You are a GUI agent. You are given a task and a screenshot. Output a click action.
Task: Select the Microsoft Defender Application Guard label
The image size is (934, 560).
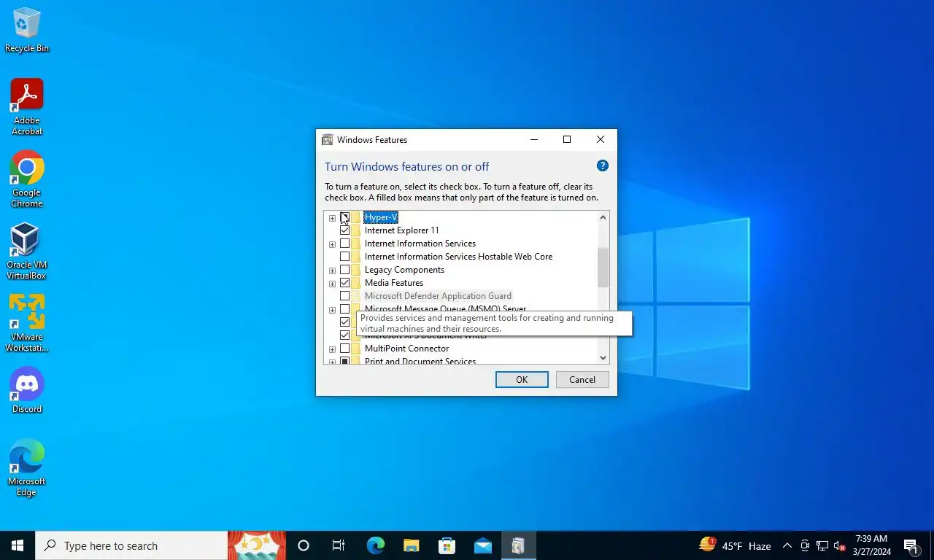(438, 296)
